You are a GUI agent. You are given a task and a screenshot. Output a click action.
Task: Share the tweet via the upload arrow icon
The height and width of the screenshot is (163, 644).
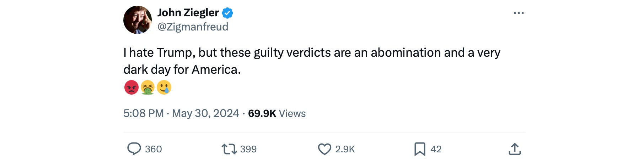coord(514,149)
